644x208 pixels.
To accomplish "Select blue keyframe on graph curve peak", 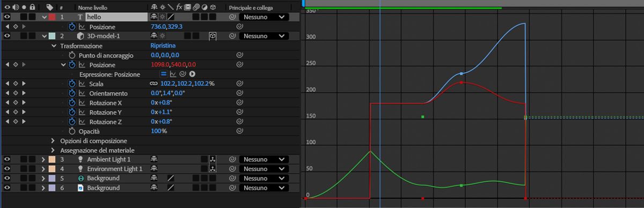I will click(462, 73).
